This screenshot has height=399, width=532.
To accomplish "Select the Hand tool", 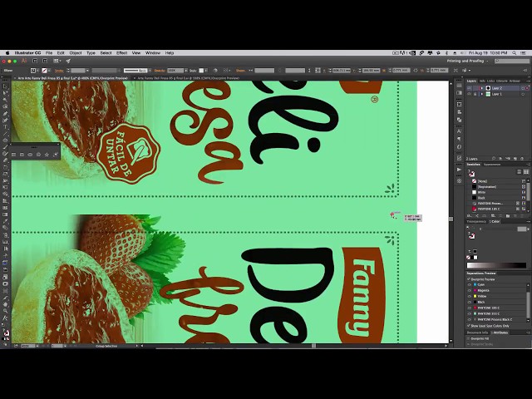I will (5, 304).
